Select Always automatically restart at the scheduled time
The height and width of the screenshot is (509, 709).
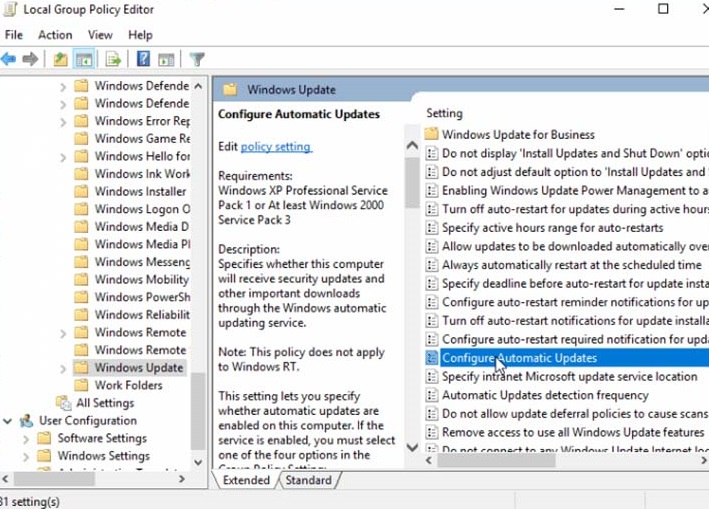572,264
